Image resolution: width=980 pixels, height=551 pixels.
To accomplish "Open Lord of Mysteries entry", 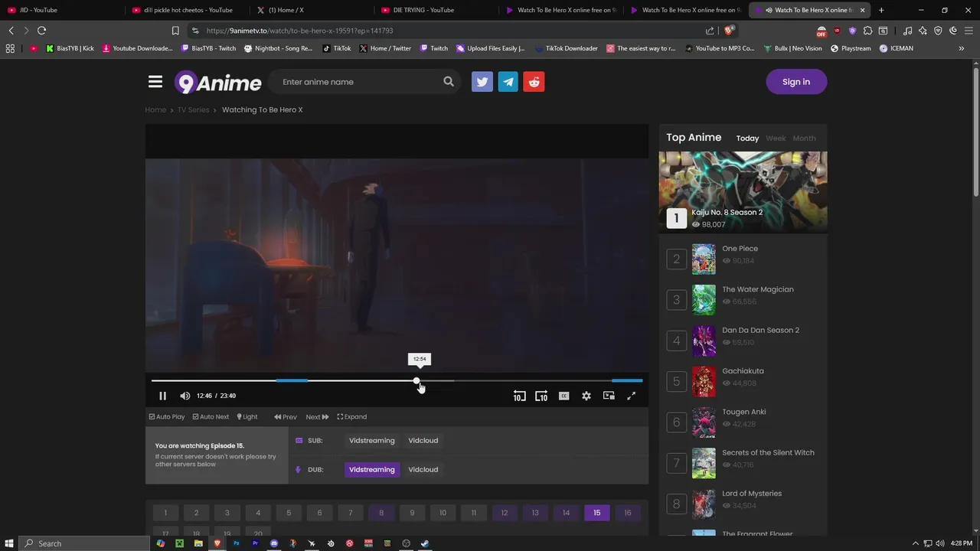I will pos(752,494).
